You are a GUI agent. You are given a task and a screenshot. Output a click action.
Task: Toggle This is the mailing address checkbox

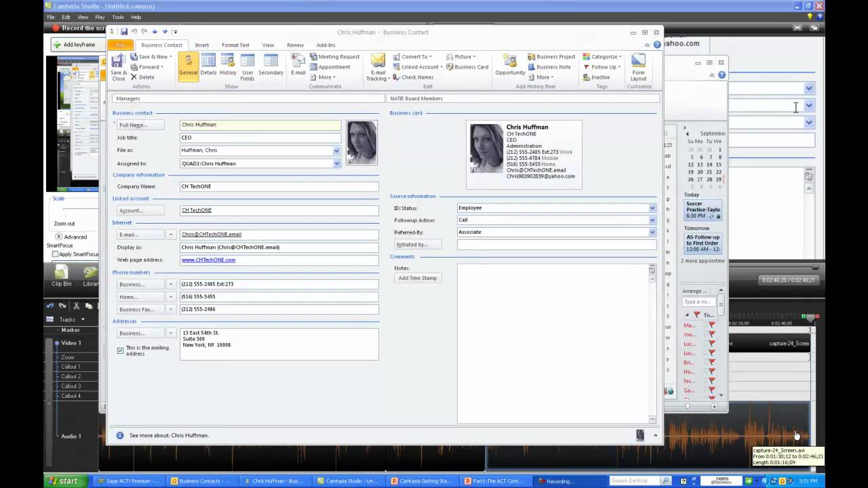[x=120, y=350]
